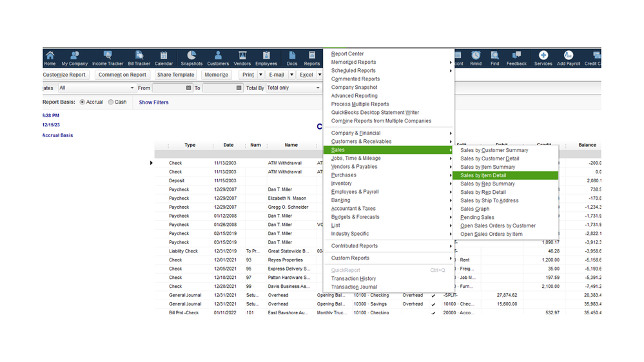Open the Reports icon in toolbar
The image size is (644, 362).
(312, 58)
